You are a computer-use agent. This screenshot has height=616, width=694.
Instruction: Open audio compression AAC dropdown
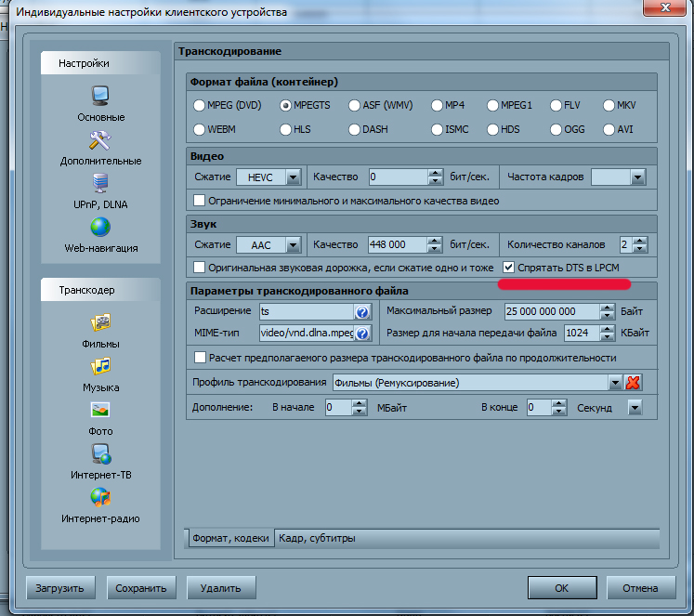pyautogui.click(x=293, y=245)
